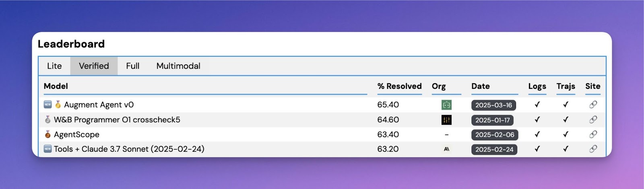The image size is (644, 189).
Task: Switch to the Multimodal tab
Action: (178, 66)
